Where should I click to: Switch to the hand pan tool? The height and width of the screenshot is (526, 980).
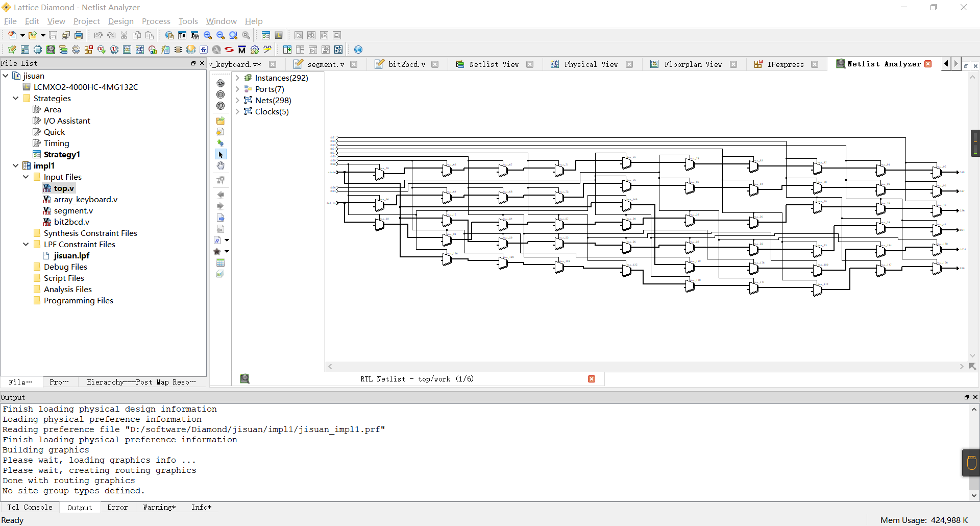pos(220,165)
